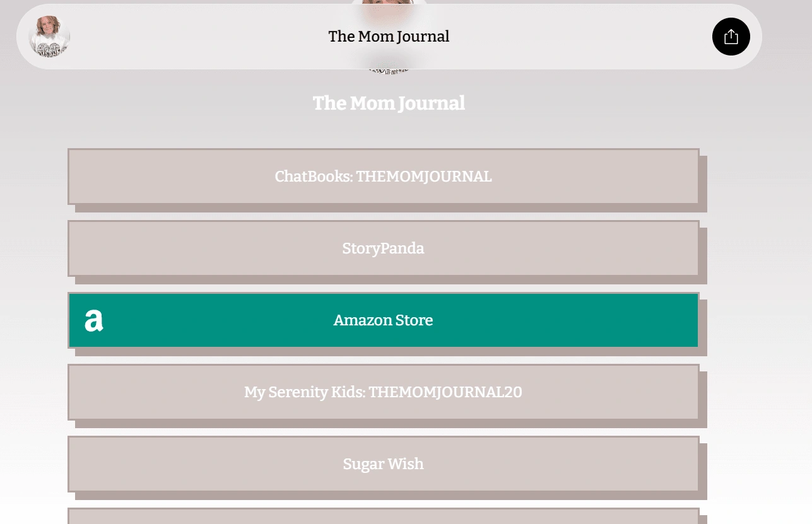Click the THEMOMJOURNAL20 discount code text

(445, 392)
